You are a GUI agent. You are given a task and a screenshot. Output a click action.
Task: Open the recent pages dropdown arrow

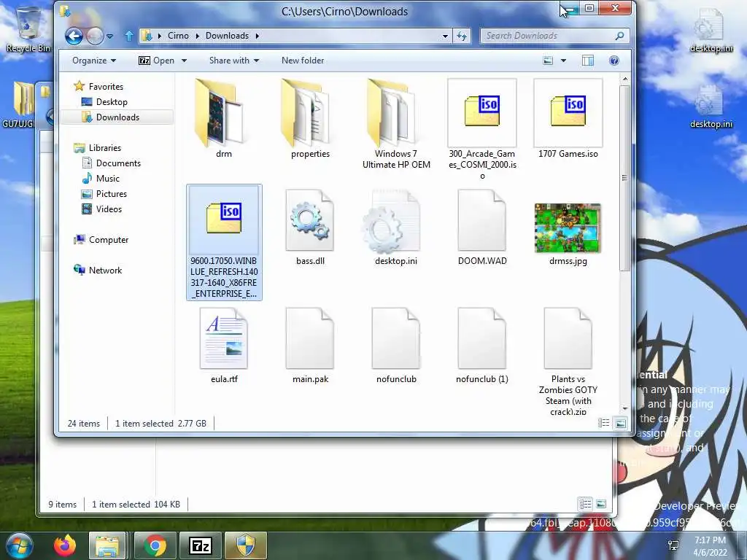[109, 36]
